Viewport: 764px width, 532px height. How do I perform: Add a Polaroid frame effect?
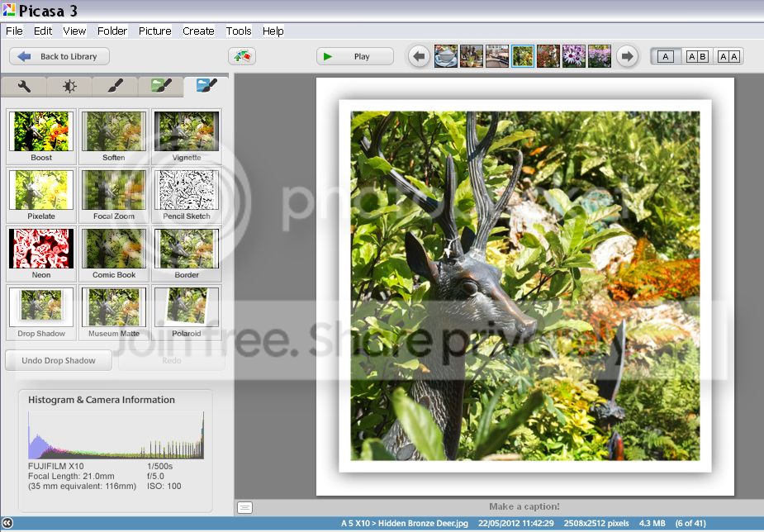pyautogui.click(x=186, y=308)
